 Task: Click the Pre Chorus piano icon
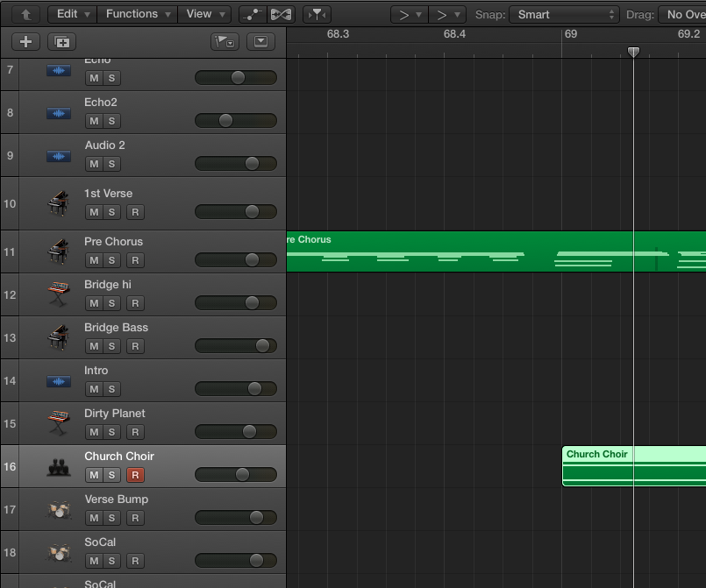click(59, 251)
